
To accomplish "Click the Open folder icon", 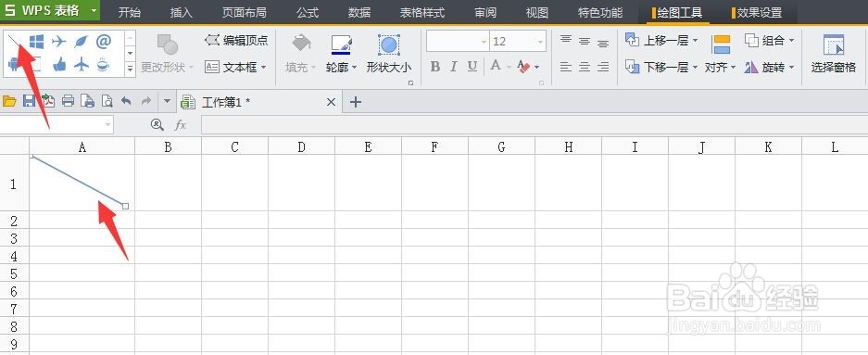I will point(9,101).
